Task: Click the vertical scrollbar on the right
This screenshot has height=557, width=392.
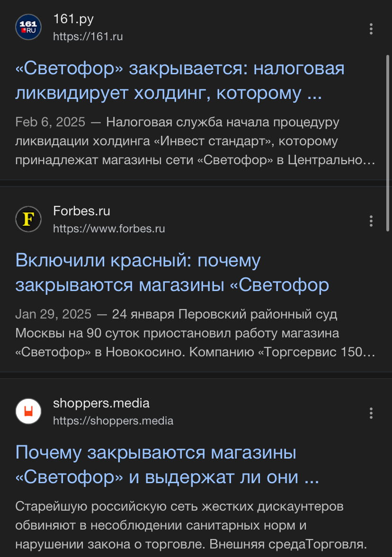Action: click(387, 142)
